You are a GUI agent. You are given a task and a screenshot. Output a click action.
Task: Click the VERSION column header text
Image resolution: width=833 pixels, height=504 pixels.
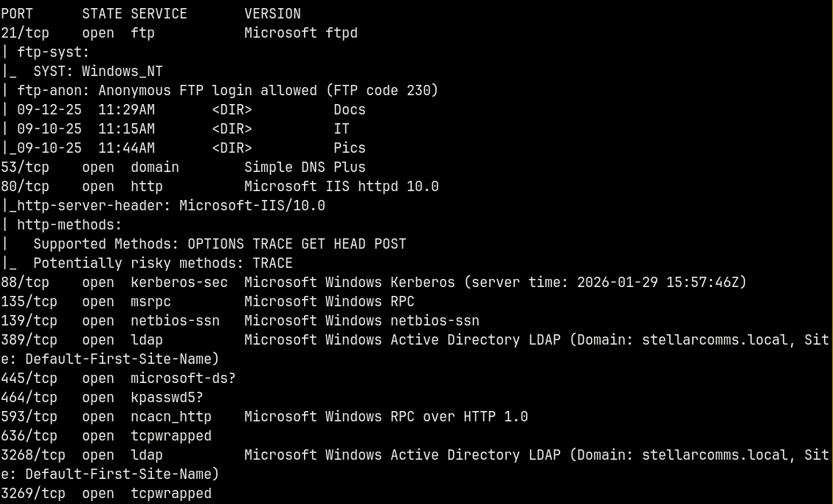click(x=272, y=13)
